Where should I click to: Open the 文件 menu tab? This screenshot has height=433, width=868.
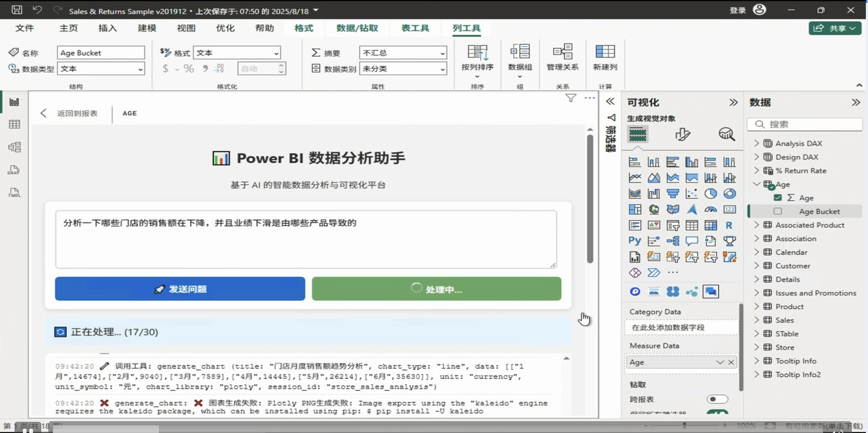click(x=24, y=28)
